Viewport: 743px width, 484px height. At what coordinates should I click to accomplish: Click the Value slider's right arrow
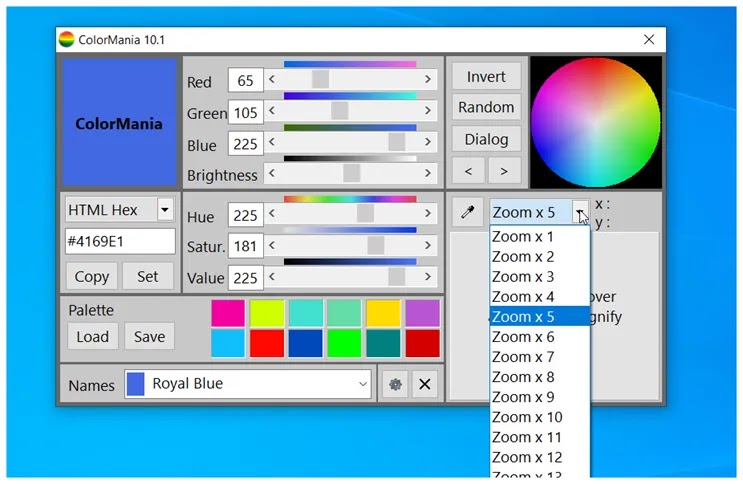(x=428, y=276)
